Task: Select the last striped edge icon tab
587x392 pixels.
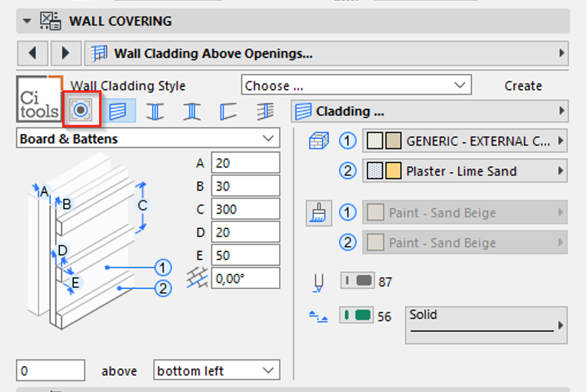Action: [x=265, y=111]
